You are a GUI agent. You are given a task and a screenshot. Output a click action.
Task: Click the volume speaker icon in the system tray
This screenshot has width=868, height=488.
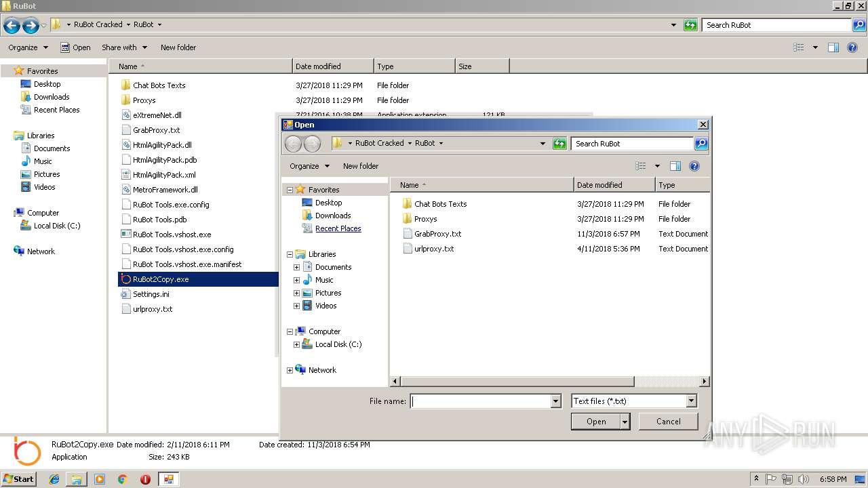point(804,479)
